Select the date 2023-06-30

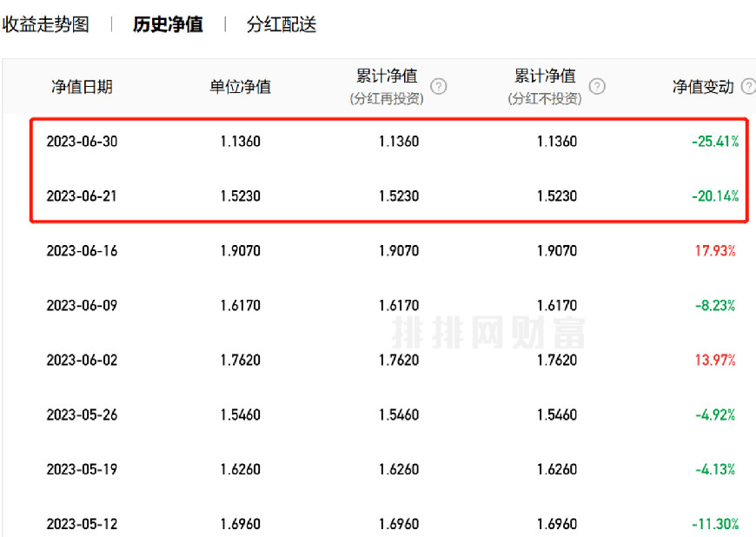coord(82,142)
